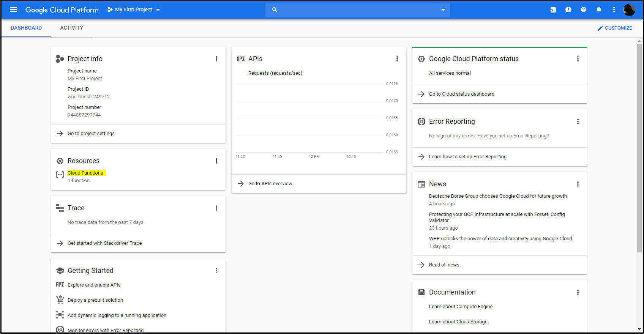The image size is (644, 334).
Task: Open the send feedback icon
Action: tap(568, 10)
